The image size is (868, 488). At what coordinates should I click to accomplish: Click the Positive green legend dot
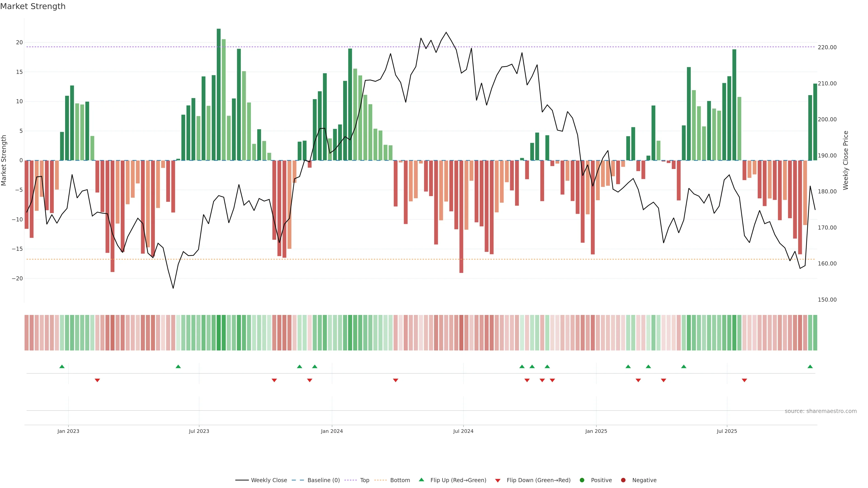582,480
